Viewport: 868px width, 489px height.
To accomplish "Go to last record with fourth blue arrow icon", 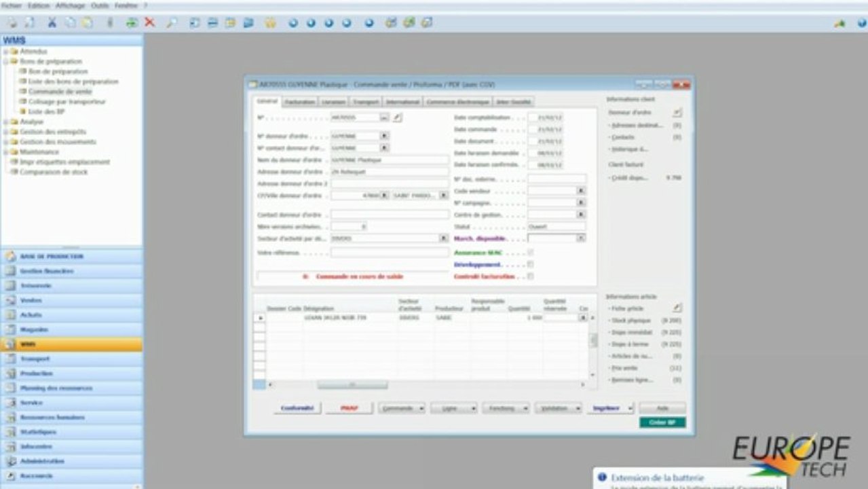I will pos(347,22).
